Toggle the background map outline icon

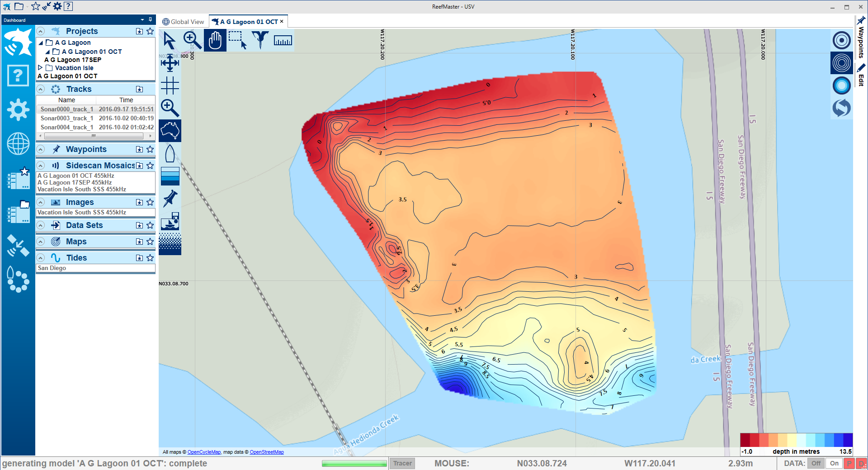(x=170, y=131)
